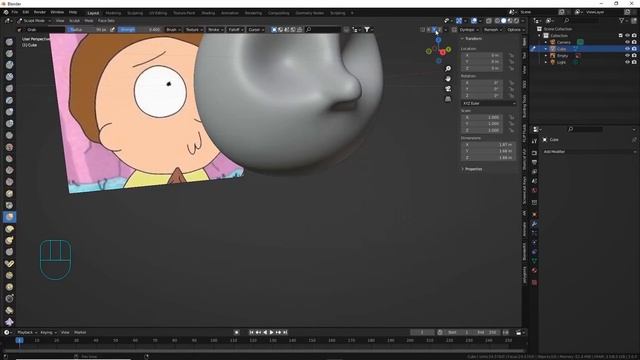Open the Dyntopo dropdown
The image size is (640, 360).
coord(468,30)
